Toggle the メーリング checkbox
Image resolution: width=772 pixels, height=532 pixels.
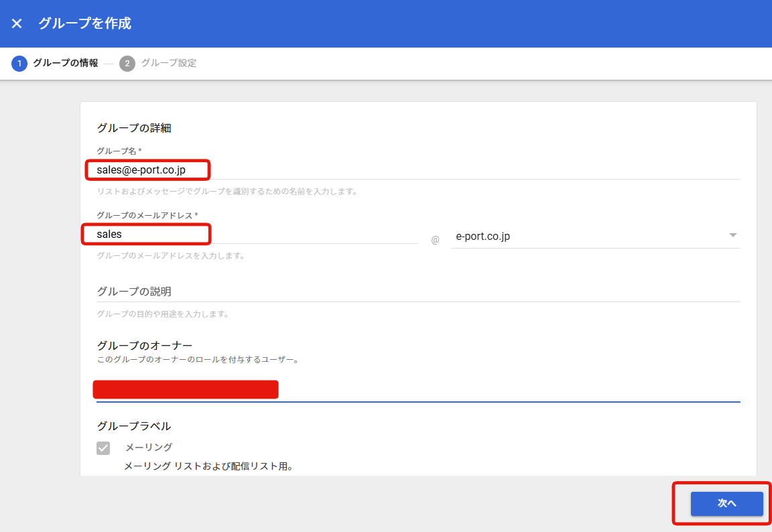pyautogui.click(x=103, y=448)
